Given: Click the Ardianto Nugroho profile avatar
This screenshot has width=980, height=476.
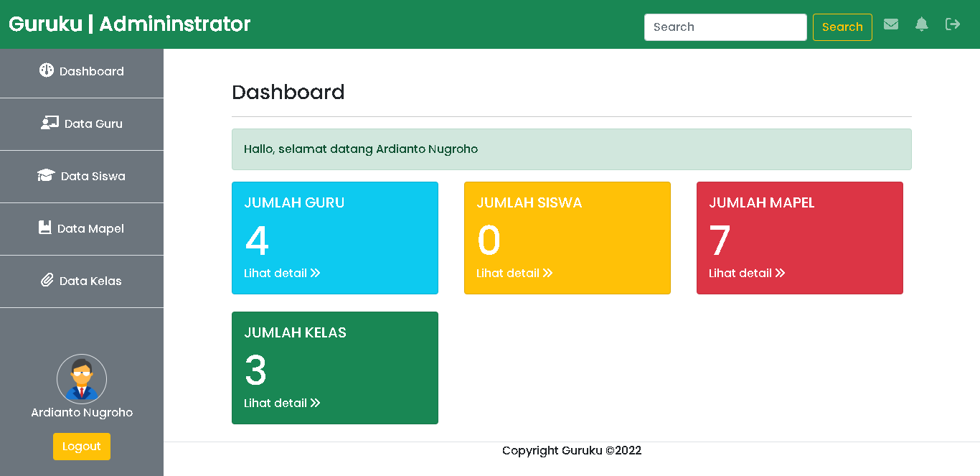Looking at the screenshot, I should (81, 379).
